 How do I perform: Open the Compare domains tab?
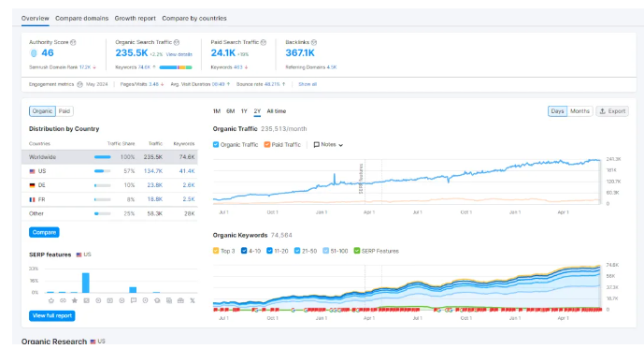[x=81, y=18]
